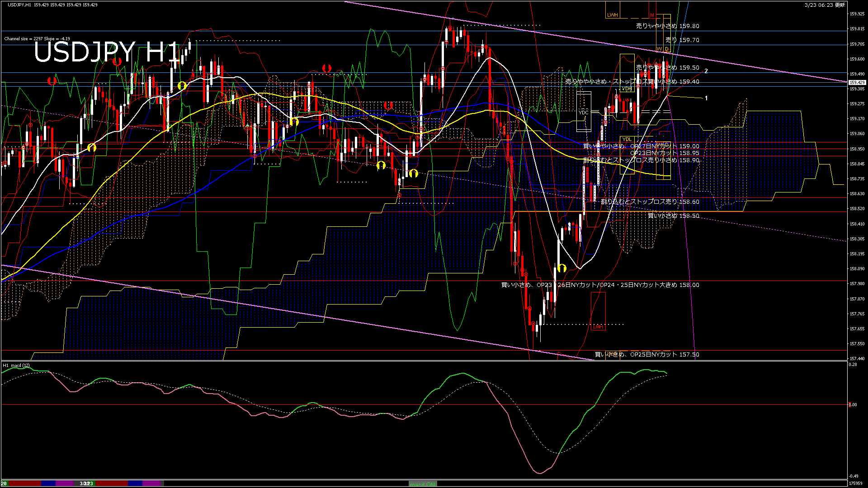
Task: Select forecast line label number 1
Action: click(x=706, y=98)
